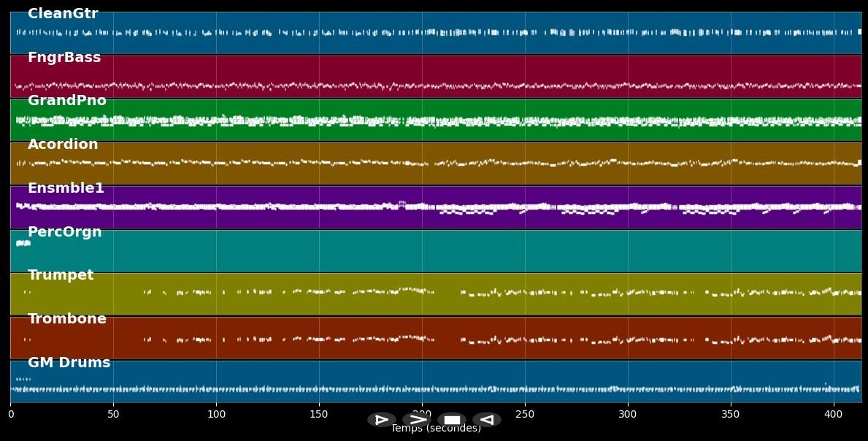Viewport: 868px width, 441px height.
Task: Click the 0 seconds mark on the timeline
Action: point(11,414)
